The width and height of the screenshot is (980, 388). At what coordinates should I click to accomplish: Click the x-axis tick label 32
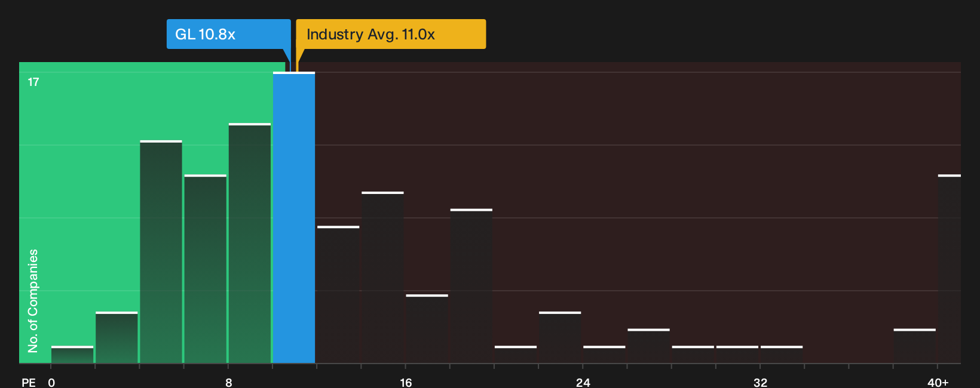click(760, 383)
